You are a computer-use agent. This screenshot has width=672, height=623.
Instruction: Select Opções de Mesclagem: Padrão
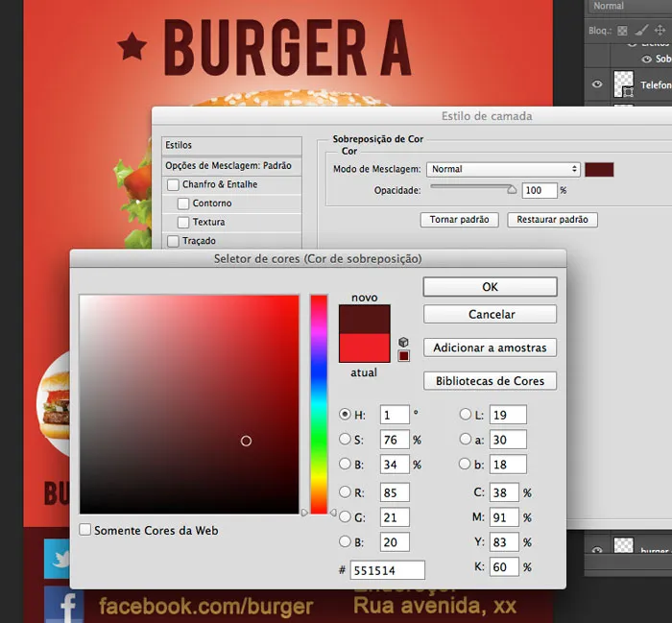pos(232,166)
